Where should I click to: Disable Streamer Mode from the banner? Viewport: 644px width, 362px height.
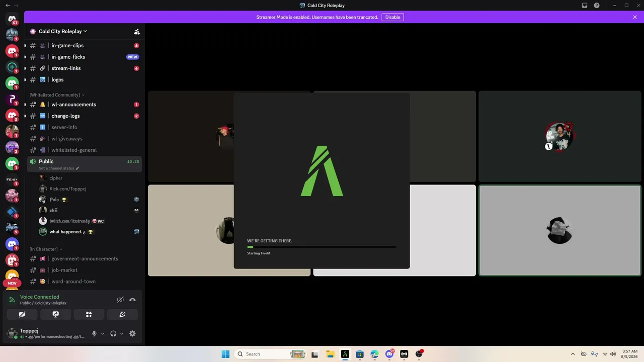(x=392, y=17)
